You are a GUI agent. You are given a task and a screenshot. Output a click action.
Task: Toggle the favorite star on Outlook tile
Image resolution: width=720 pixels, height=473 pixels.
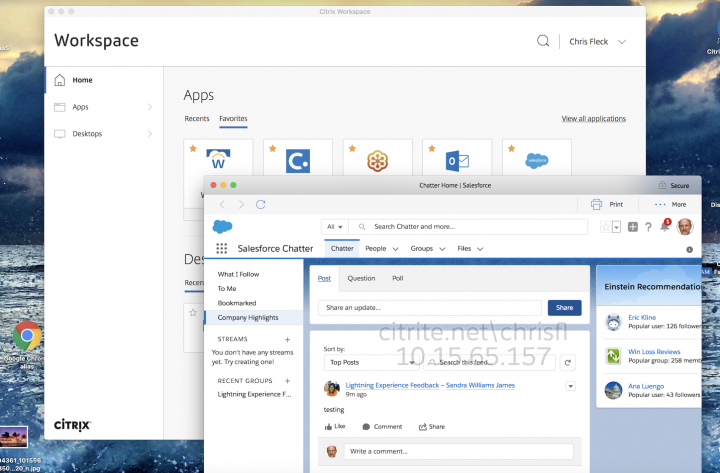430,148
